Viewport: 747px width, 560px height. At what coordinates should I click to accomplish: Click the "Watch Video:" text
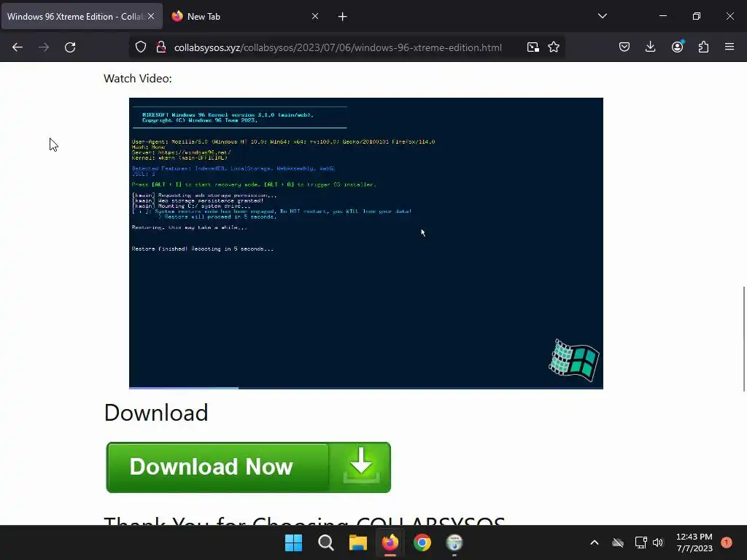click(x=138, y=79)
